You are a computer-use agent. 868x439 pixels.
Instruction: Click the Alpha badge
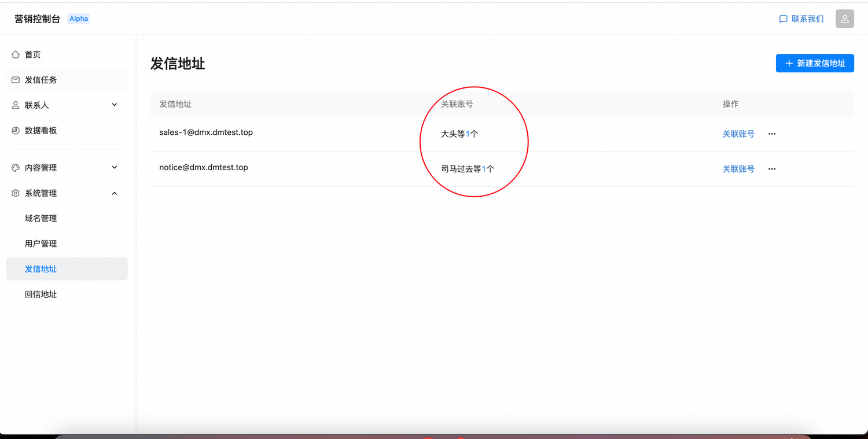coord(79,19)
